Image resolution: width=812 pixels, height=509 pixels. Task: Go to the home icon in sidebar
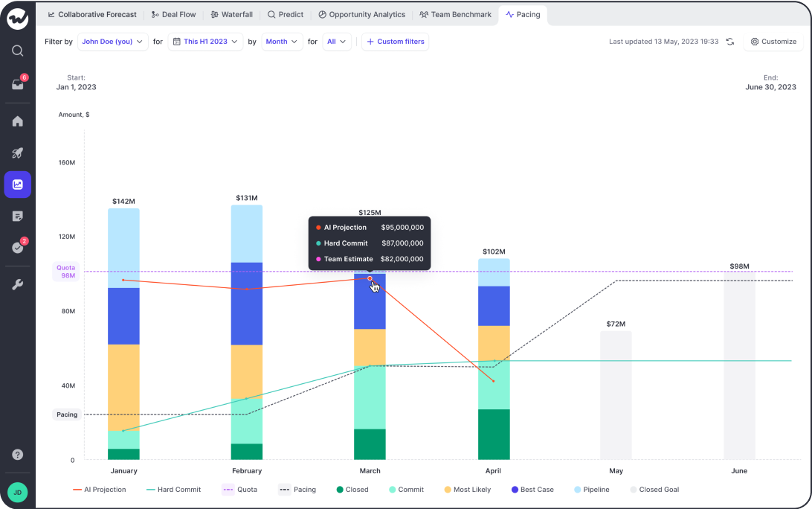point(18,121)
